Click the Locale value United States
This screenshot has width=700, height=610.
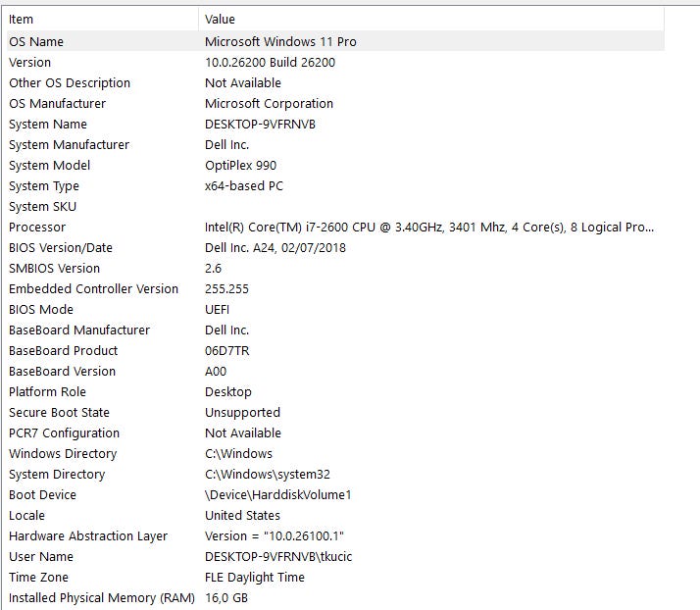coord(242,515)
